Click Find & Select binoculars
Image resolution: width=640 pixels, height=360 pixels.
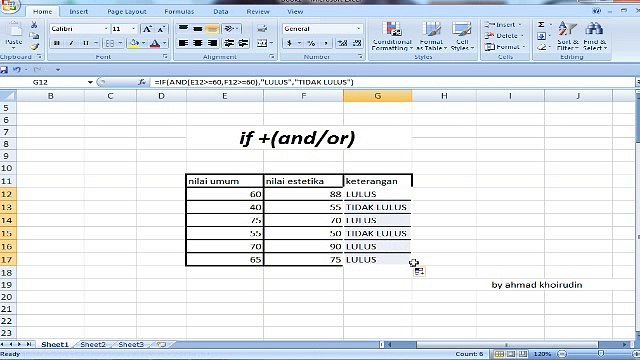pos(595,36)
